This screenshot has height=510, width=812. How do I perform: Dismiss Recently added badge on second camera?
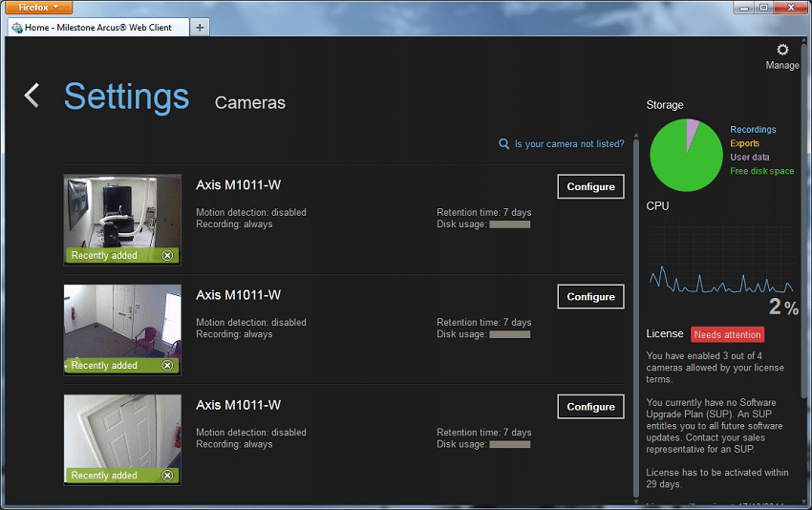167,366
